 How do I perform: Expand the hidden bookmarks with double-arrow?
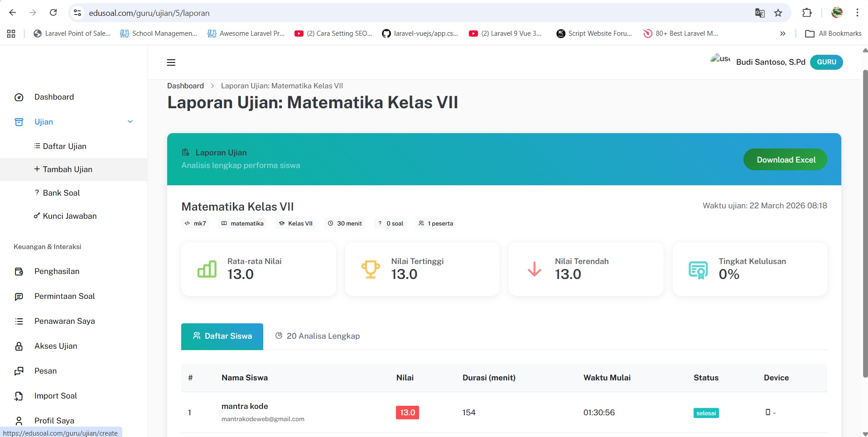782,33
